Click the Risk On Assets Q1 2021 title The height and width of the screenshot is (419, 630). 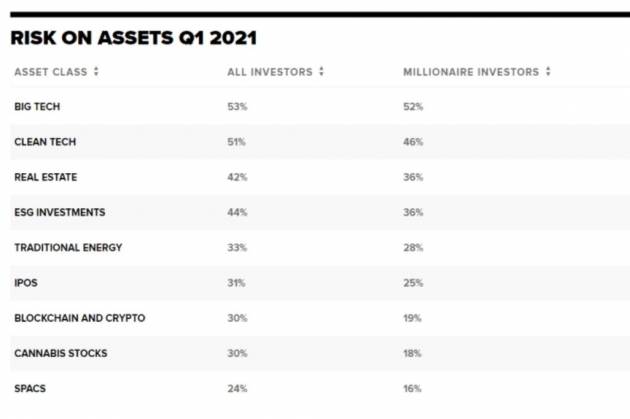(x=132, y=38)
